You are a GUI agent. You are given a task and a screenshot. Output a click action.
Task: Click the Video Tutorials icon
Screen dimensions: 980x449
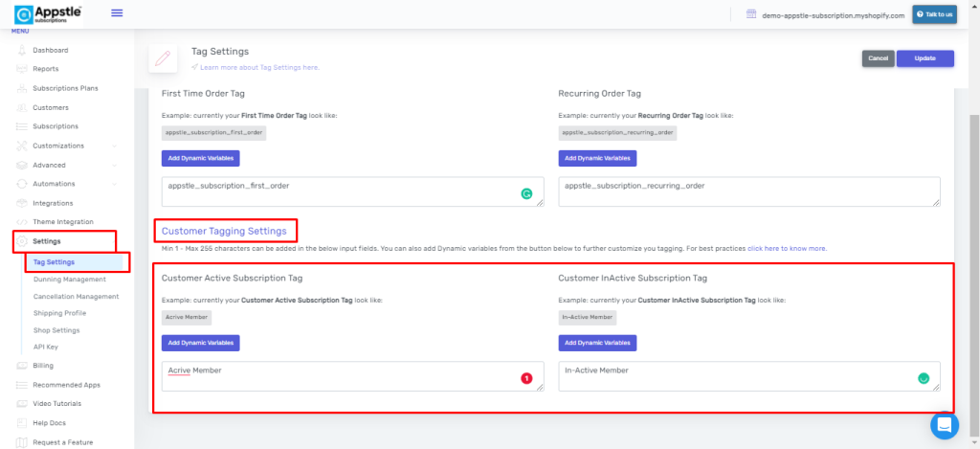tap(22, 403)
